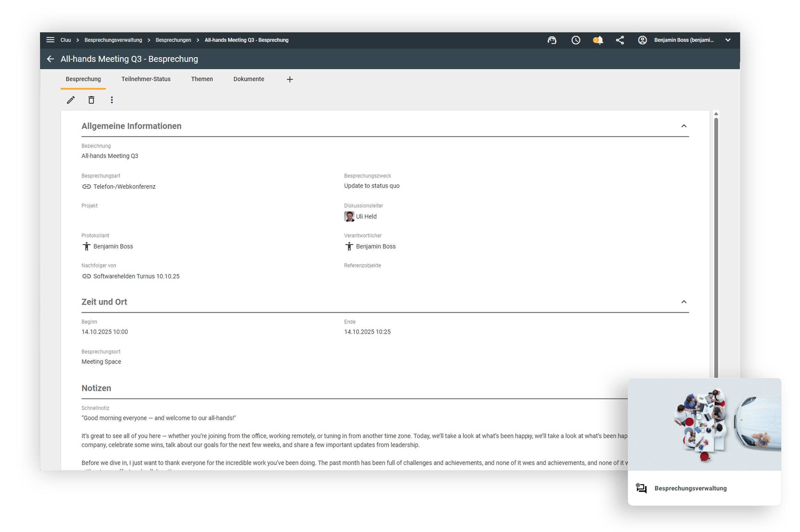This screenshot has width=800, height=532.
Task: Expand user account dropdown arrow
Action: [728, 40]
